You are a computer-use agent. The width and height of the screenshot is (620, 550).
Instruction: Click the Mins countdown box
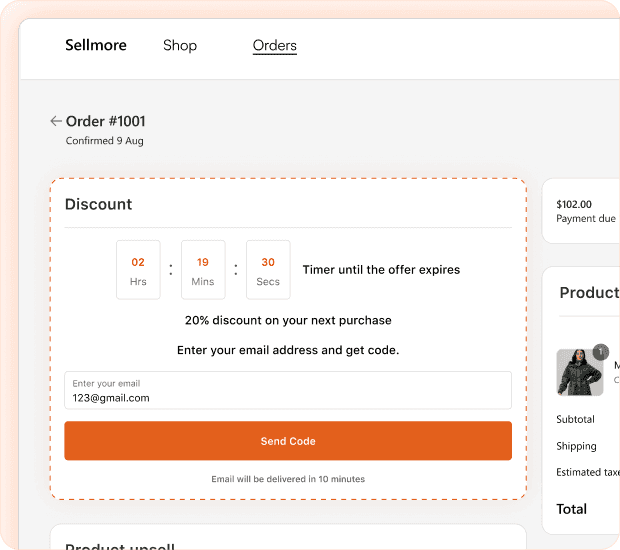pos(203,270)
